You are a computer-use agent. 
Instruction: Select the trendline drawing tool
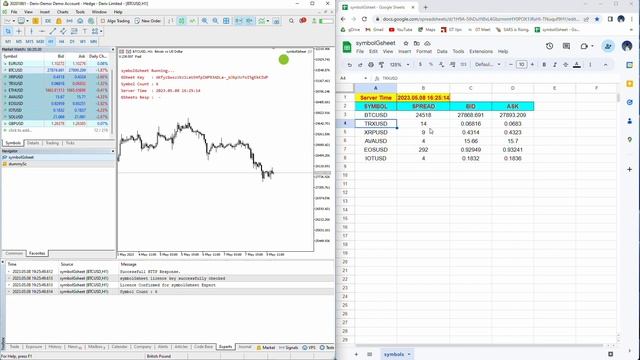(53, 31)
